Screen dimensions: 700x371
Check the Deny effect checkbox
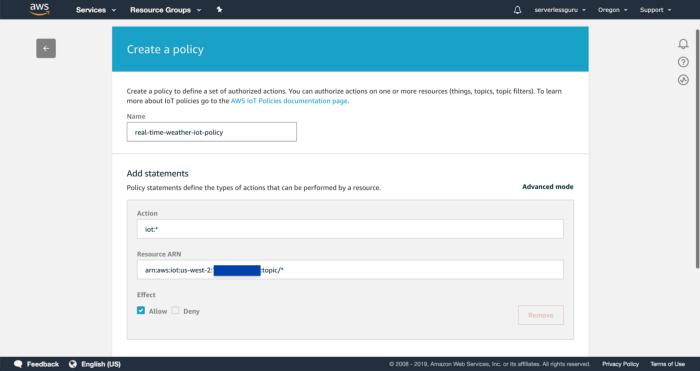click(x=175, y=310)
